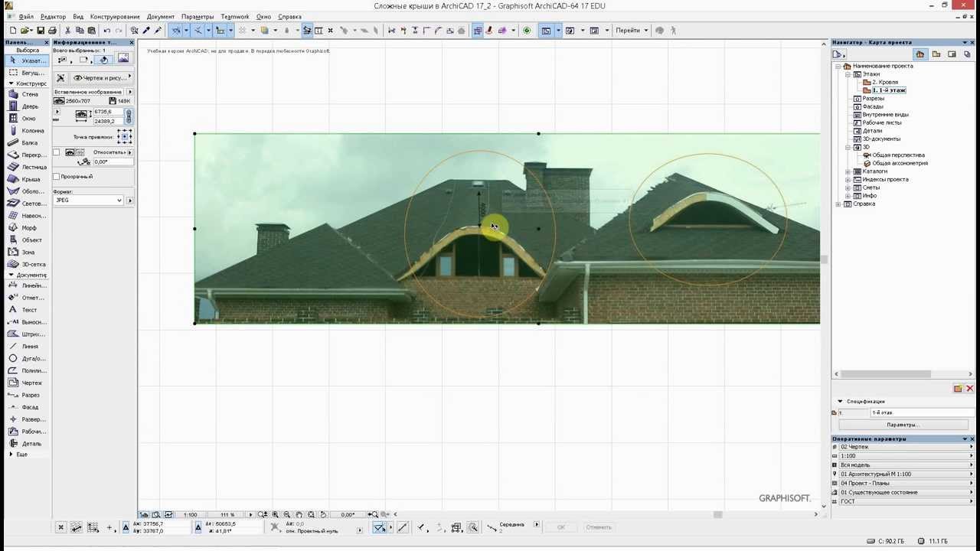Click the width field 6735,6
980x551 pixels.
(x=108, y=112)
